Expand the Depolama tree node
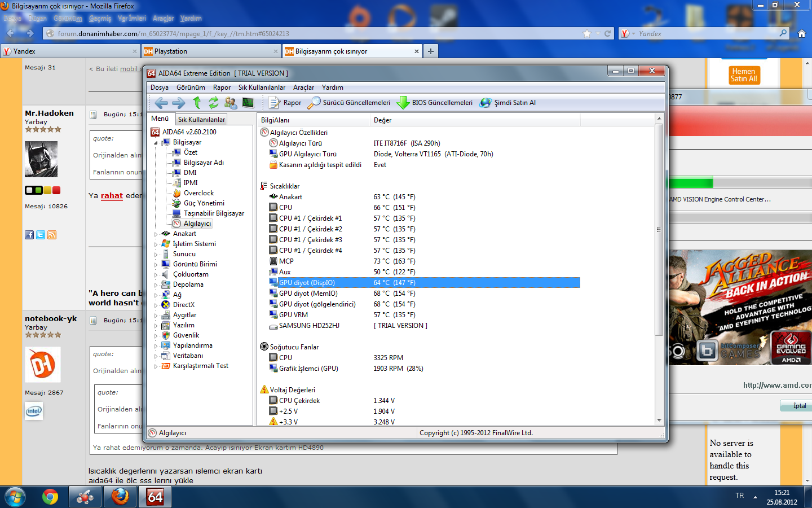This screenshot has height=508, width=812. click(156, 285)
